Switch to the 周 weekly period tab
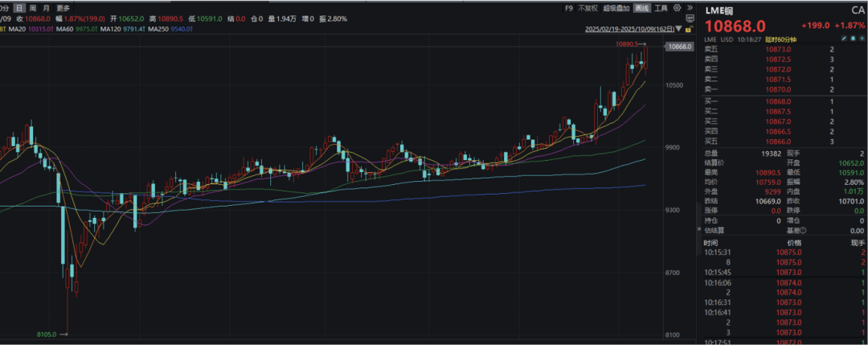 pos(33,8)
